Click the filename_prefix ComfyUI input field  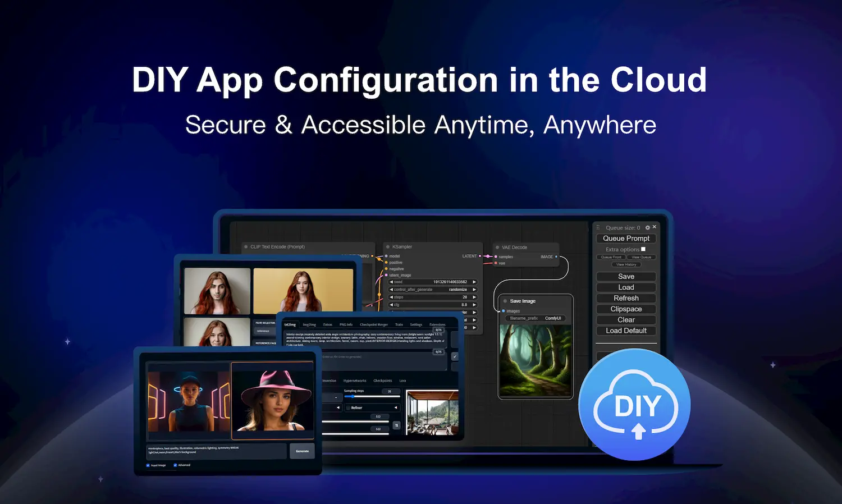click(536, 318)
